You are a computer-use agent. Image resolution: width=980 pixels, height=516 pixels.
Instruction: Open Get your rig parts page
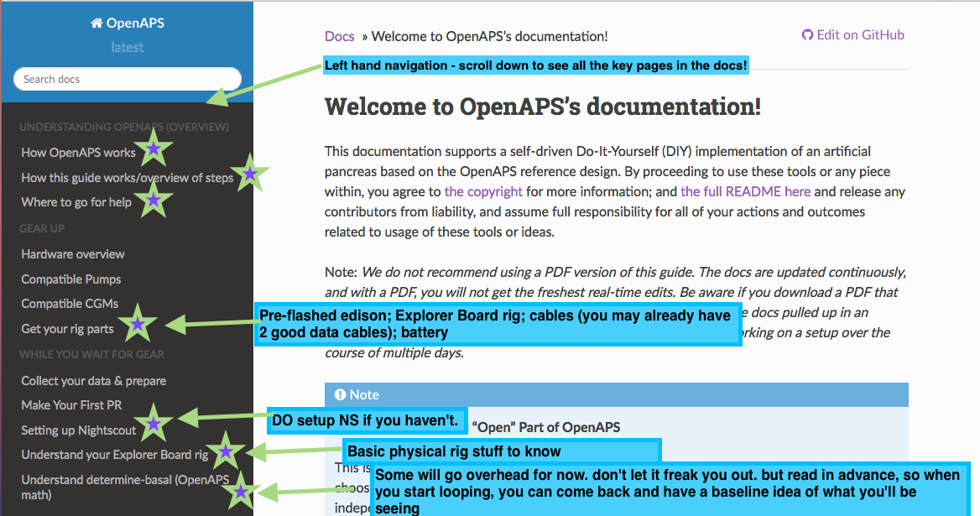[67, 329]
